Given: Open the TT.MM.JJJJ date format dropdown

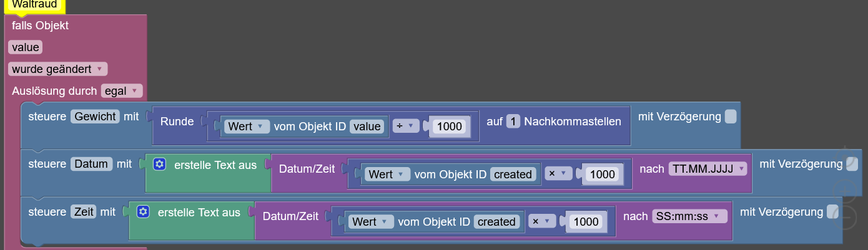Looking at the screenshot, I should [x=708, y=169].
